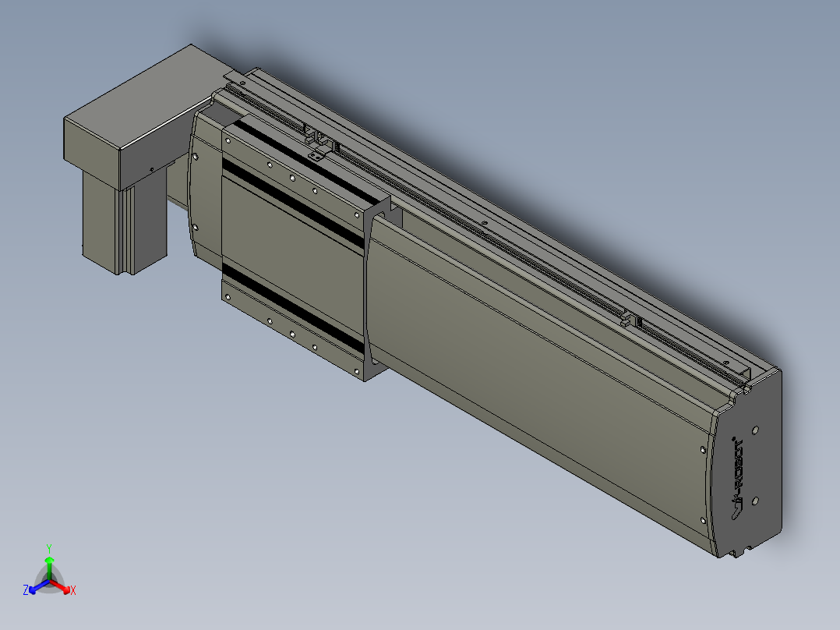Select the end cap bearing the engraved logo

749,465
